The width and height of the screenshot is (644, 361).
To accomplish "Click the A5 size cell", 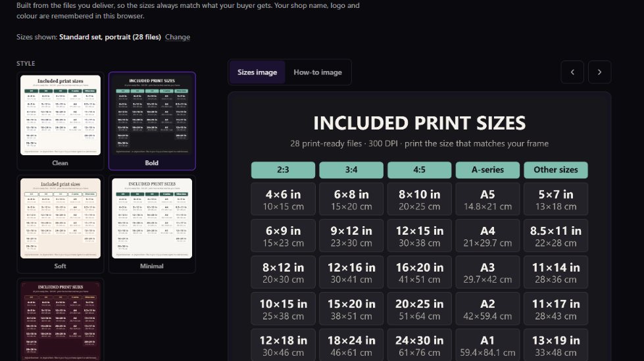I will point(487,199).
